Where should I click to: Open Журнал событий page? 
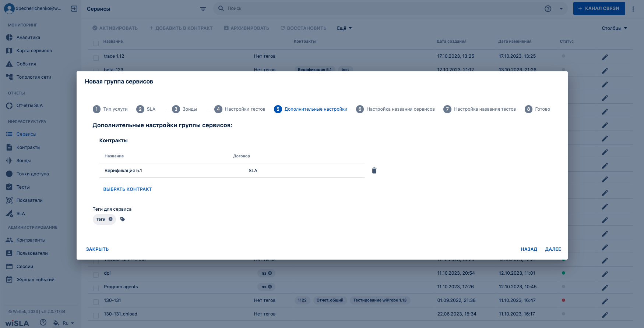[x=35, y=280]
